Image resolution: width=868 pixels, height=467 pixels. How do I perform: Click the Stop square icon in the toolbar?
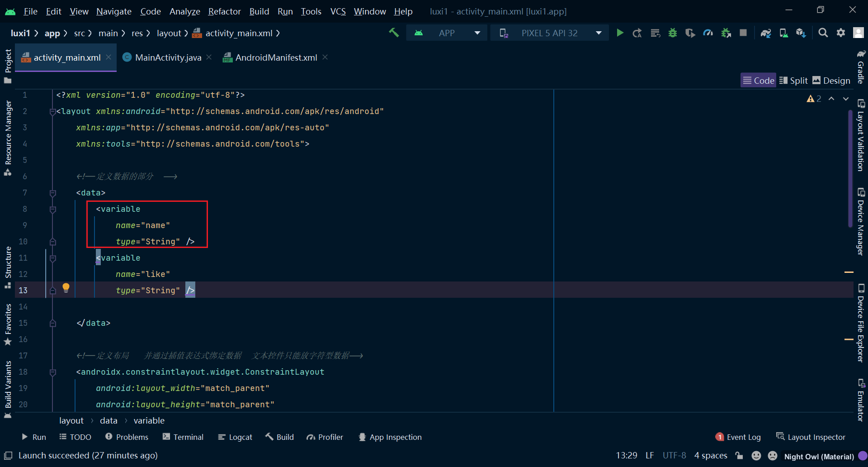743,33
